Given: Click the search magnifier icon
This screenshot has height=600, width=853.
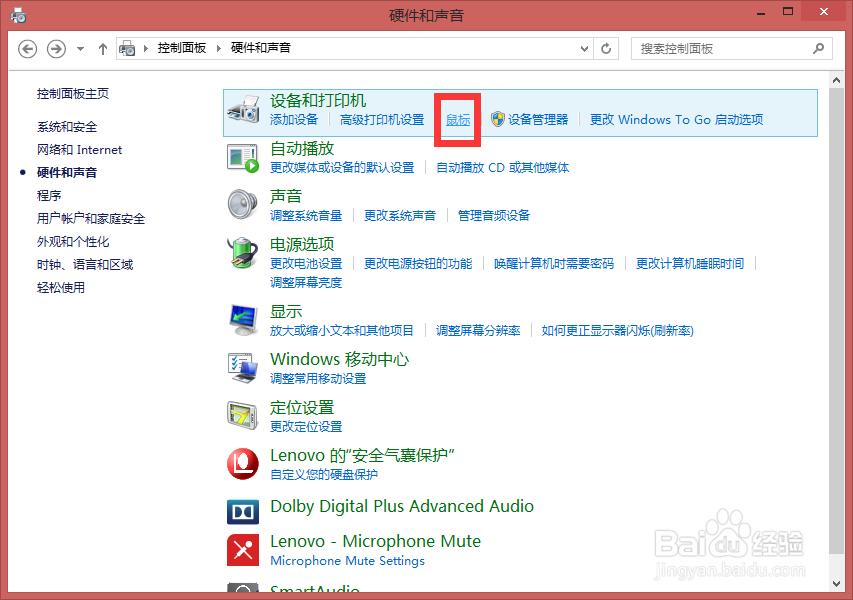Looking at the screenshot, I should point(818,48).
